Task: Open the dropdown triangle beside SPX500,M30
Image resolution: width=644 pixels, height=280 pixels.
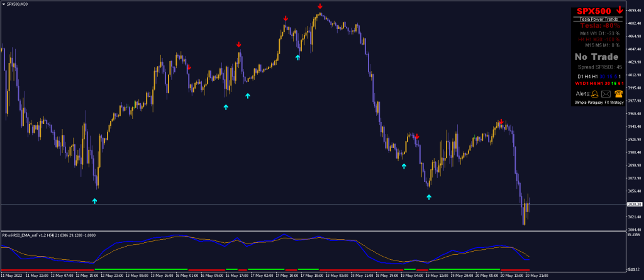Action: [x=3, y=4]
